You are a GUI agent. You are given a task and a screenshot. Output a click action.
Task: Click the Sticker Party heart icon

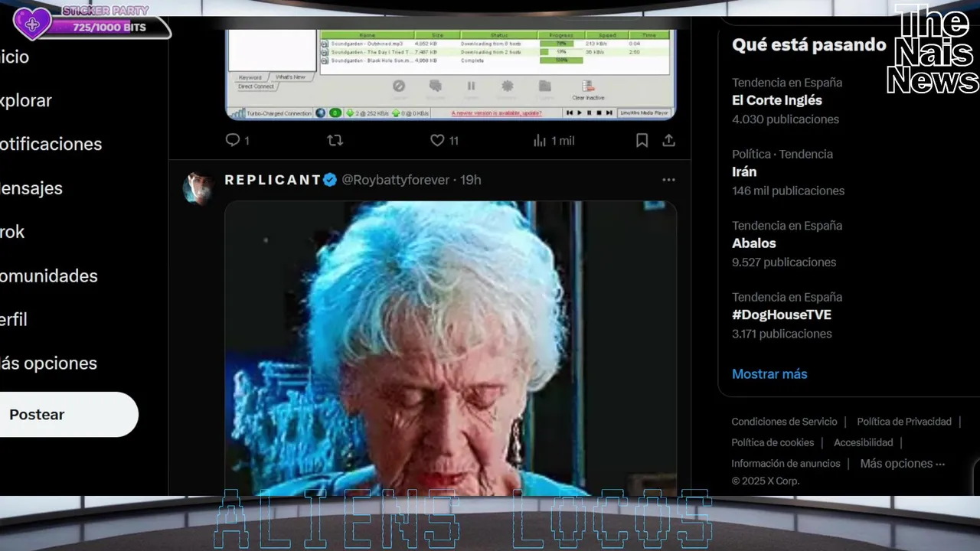pyautogui.click(x=31, y=24)
